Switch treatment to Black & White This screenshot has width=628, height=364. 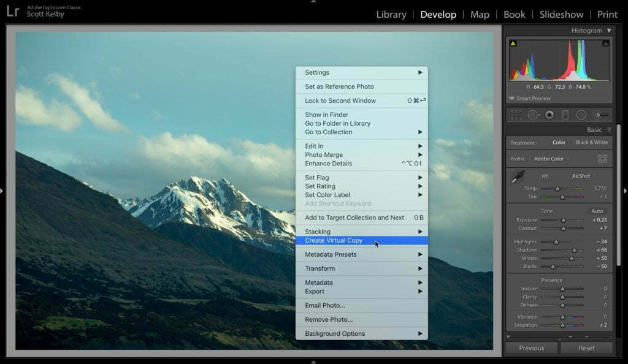(591, 142)
